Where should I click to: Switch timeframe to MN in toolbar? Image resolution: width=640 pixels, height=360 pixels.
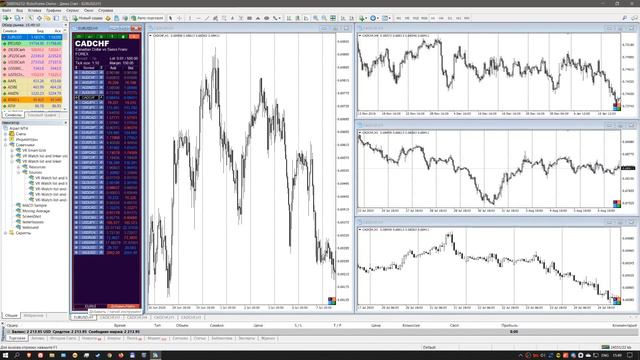[467, 18]
